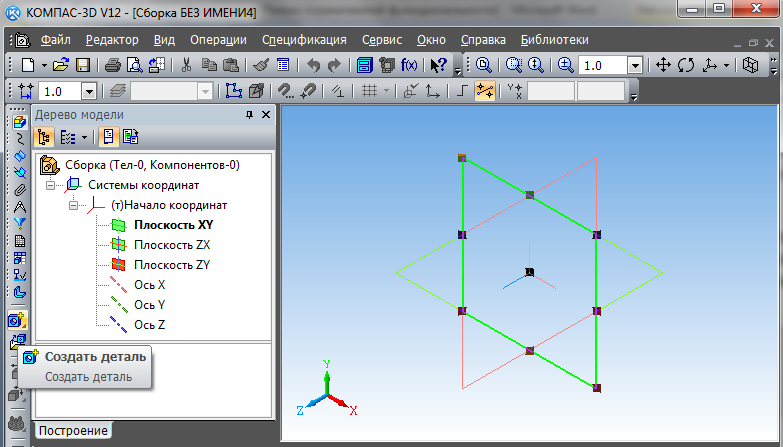The width and height of the screenshot is (783, 447).
Task: Open the Сервис menu
Action: coord(382,40)
